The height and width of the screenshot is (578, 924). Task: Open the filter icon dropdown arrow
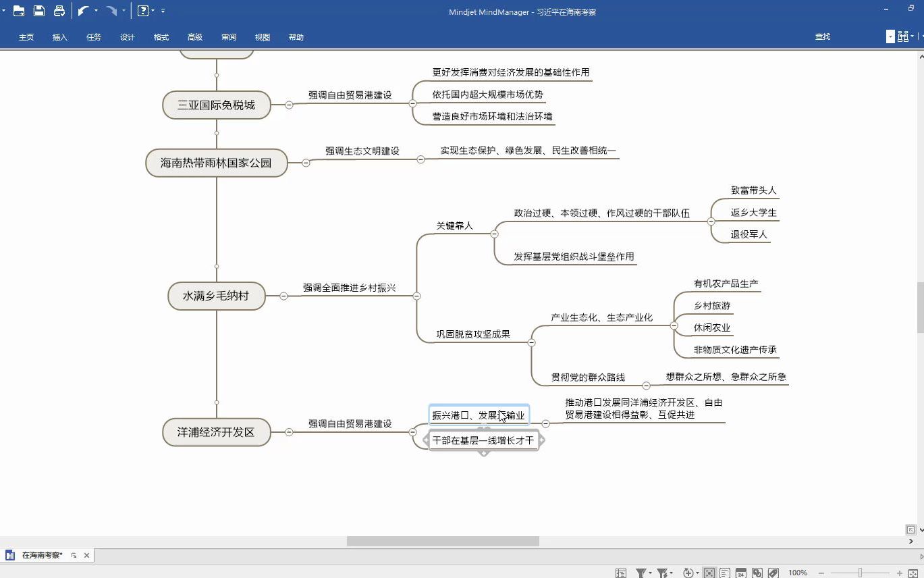click(651, 573)
